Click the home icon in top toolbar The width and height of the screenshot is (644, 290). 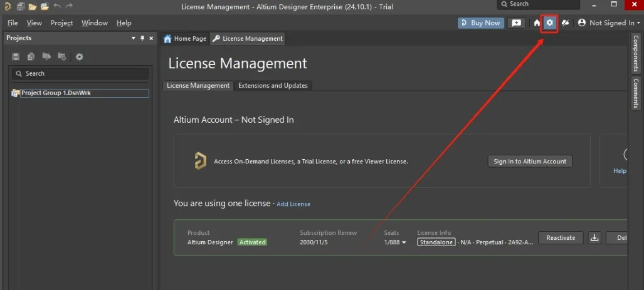537,23
